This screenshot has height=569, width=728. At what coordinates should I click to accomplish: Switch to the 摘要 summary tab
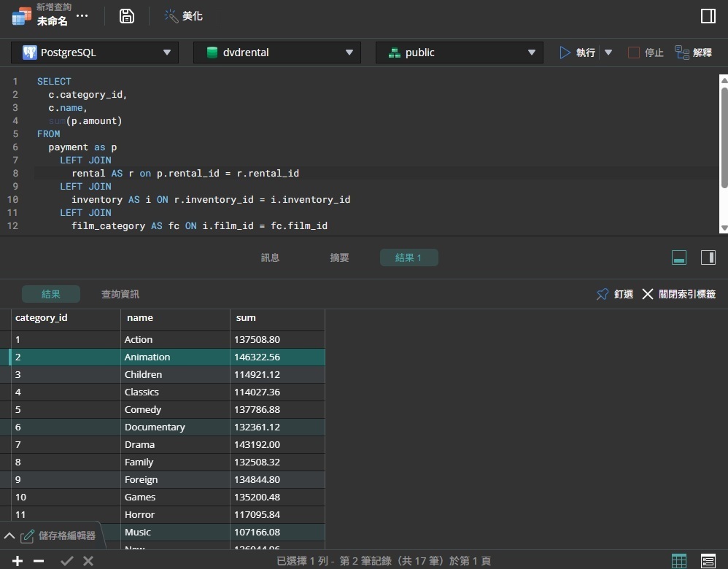tap(338, 257)
